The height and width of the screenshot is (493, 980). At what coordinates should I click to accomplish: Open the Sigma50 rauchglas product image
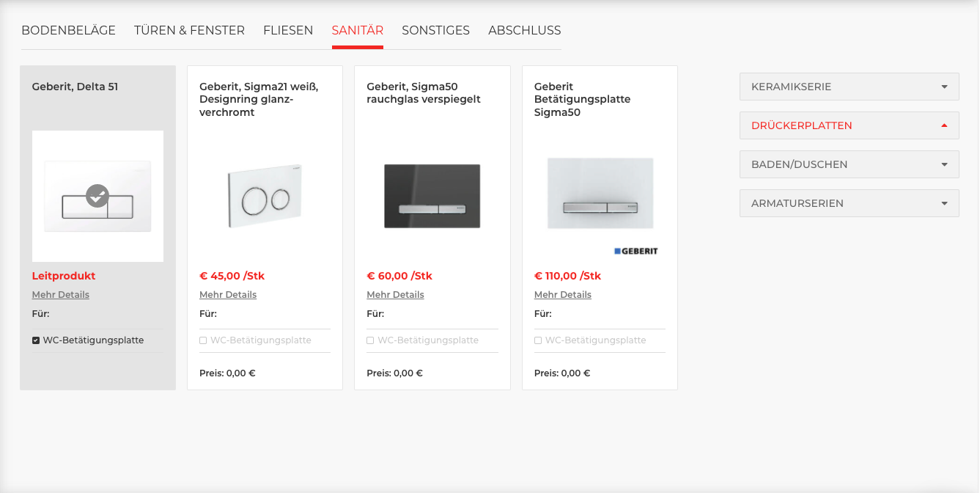432,196
